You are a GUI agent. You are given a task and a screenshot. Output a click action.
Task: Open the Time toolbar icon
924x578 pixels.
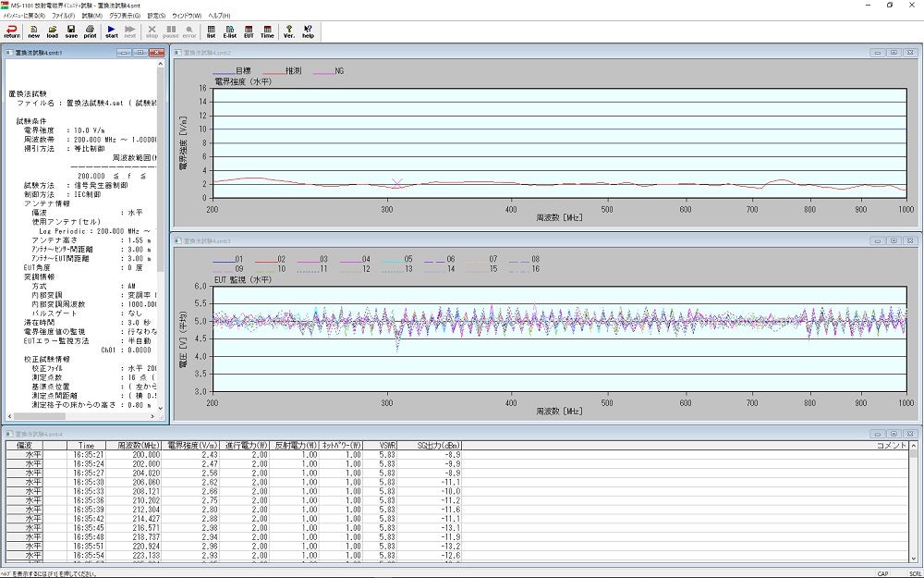pyautogui.click(x=267, y=31)
